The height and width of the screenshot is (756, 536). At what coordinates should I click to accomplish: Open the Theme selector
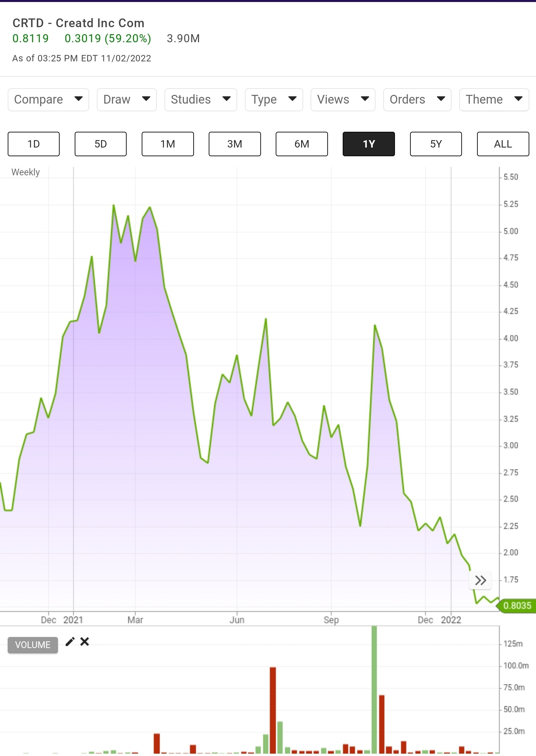pos(493,100)
